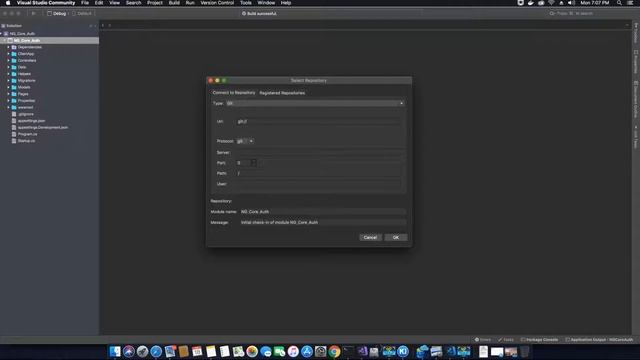Click the ClientApp folder icon

point(14,54)
